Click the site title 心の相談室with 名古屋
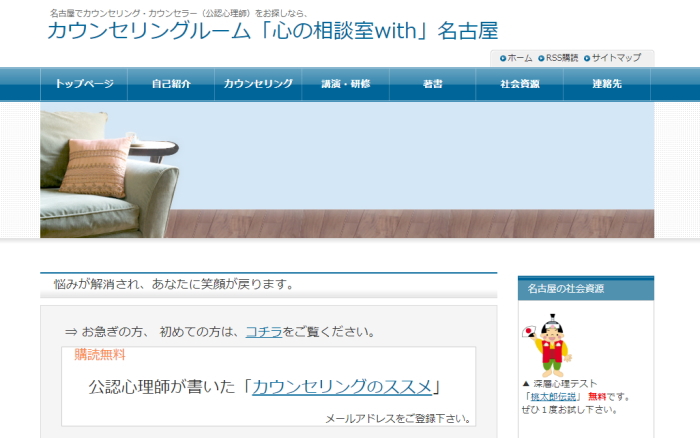This screenshot has width=700, height=438. click(x=272, y=31)
